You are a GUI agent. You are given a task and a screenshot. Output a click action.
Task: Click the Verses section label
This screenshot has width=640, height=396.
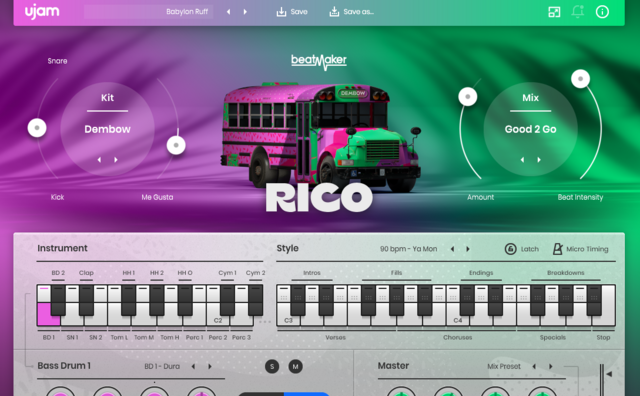[336, 337]
